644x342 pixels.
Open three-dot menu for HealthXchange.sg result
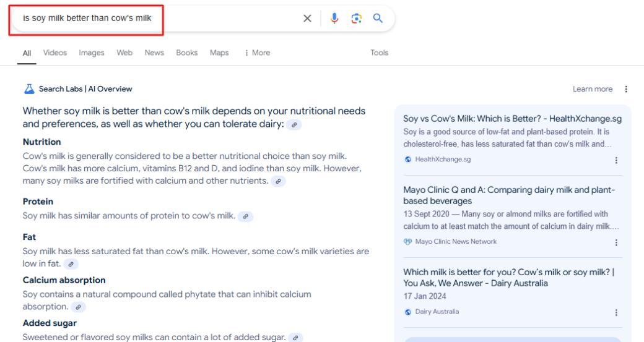(616, 160)
